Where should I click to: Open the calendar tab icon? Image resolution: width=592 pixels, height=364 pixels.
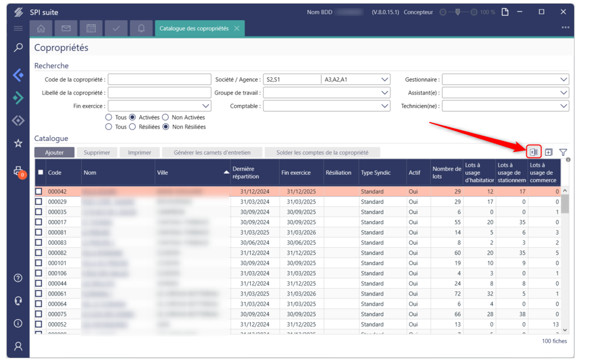coord(91,28)
